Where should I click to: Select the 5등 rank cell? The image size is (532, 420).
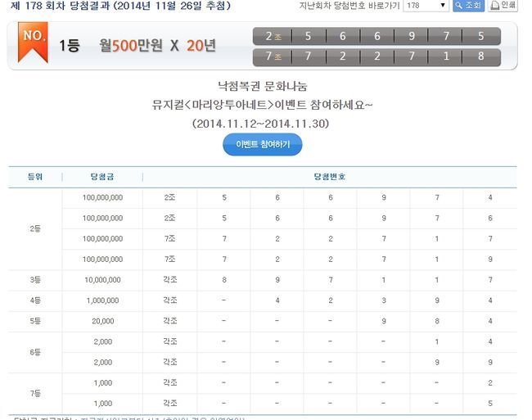35,321
